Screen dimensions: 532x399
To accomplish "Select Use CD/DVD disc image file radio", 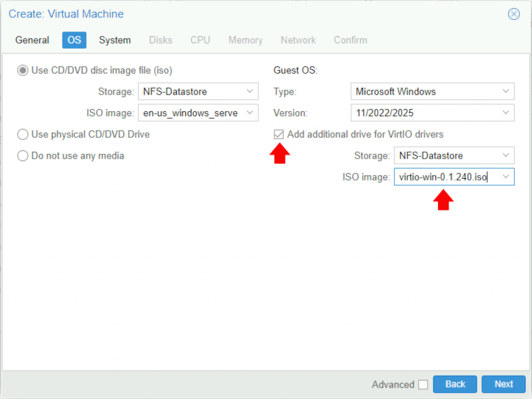I will point(23,71).
